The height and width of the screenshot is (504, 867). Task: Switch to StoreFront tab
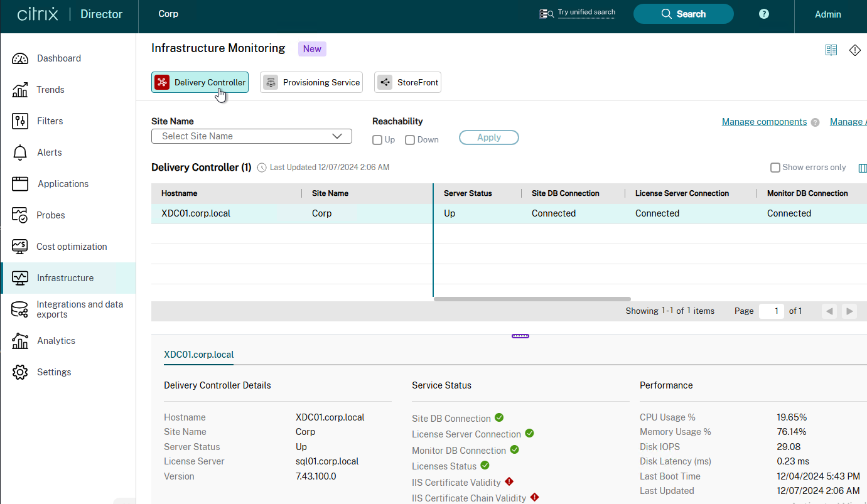click(408, 82)
